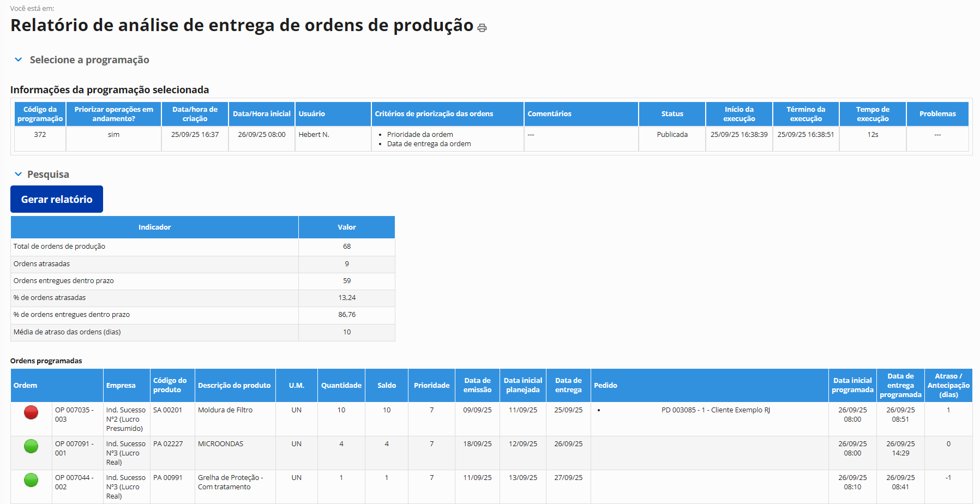Click the green status circle for OP 007091-001
Screen dimensions: 980x504
pos(31,446)
